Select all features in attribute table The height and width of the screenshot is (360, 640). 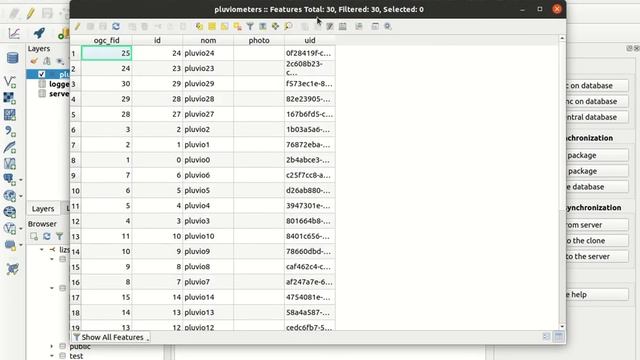point(212,27)
